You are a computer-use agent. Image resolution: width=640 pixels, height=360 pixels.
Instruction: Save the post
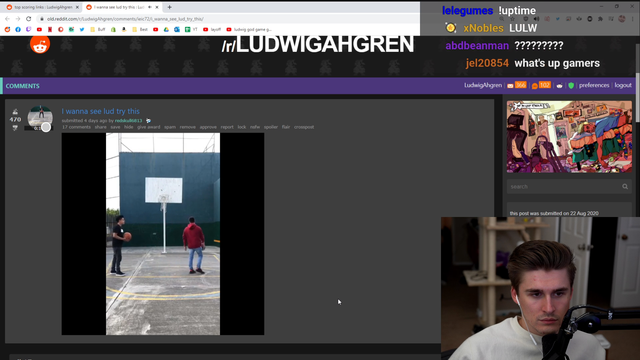point(115,127)
